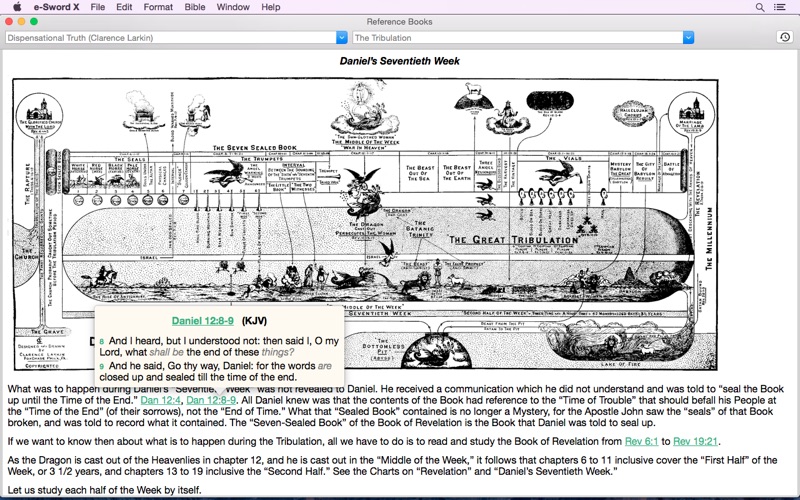
Task: Open the Dan 12:8-9 verse link
Action: pyautogui.click(x=211, y=401)
